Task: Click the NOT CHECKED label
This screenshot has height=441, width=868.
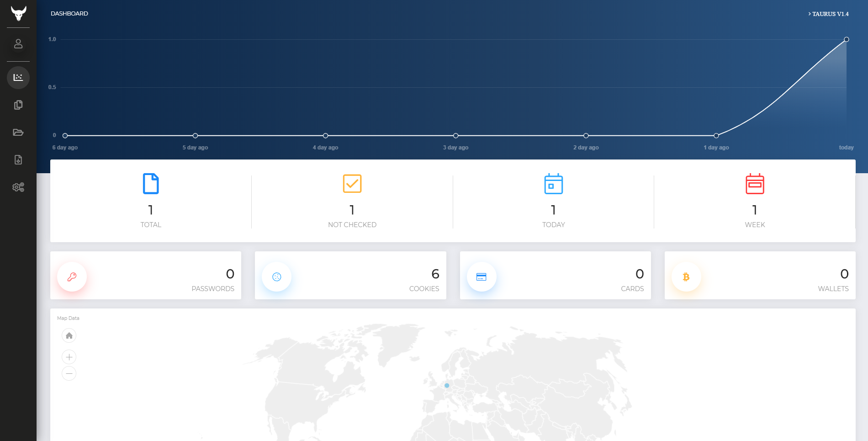Action: (x=352, y=225)
